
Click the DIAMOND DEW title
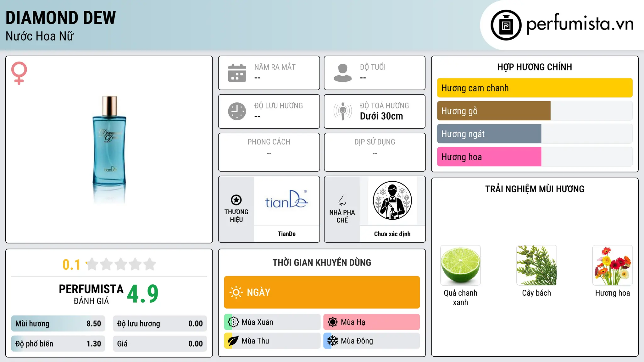(61, 18)
